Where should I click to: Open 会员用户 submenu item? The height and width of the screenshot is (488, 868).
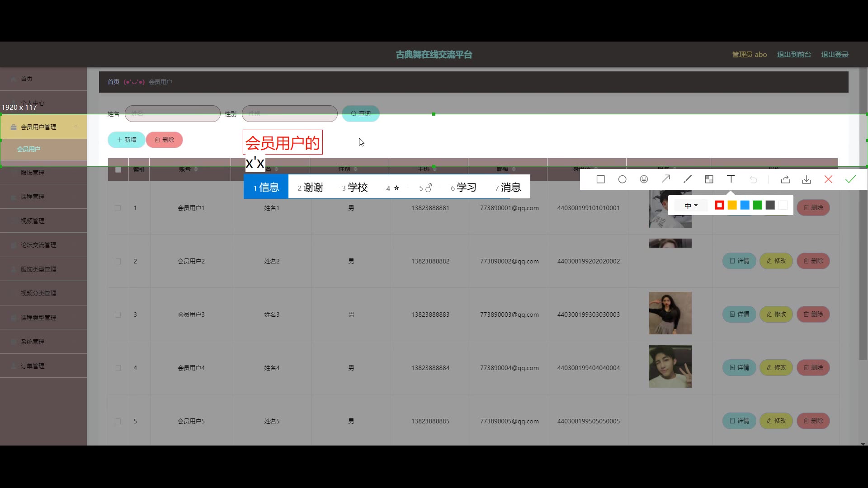pyautogui.click(x=43, y=149)
